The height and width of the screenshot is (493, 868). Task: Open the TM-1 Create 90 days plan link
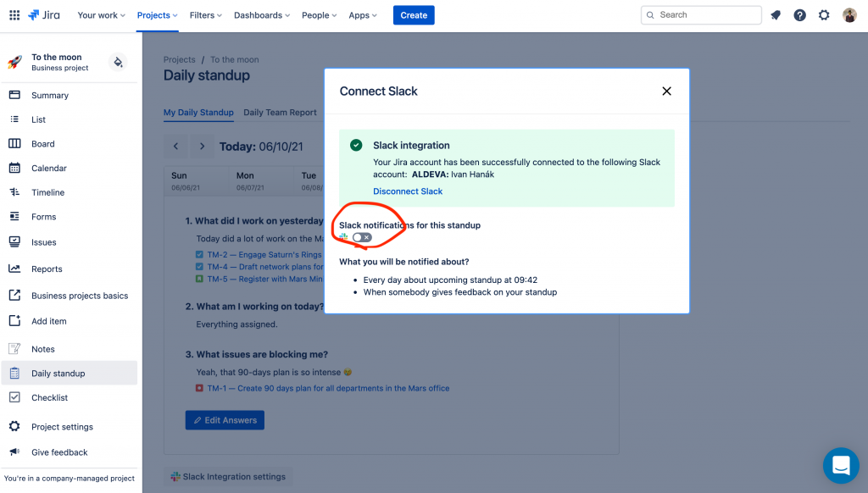click(x=328, y=389)
